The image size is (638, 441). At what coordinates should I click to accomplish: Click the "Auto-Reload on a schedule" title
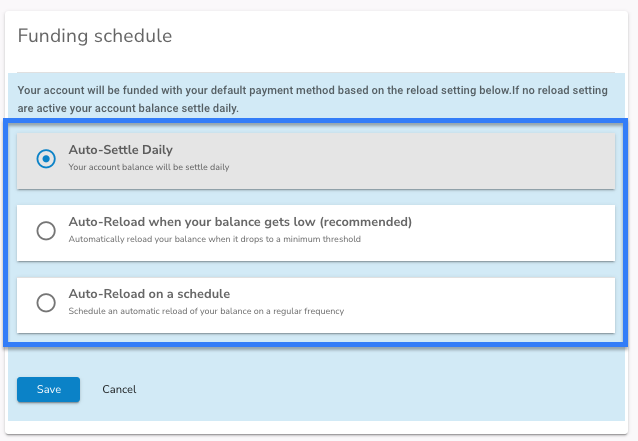pos(149,294)
